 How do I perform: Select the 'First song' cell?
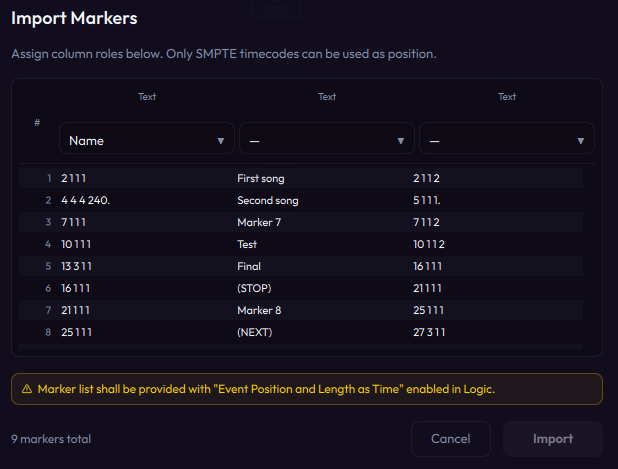pyautogui.click(x=261, y=179)
